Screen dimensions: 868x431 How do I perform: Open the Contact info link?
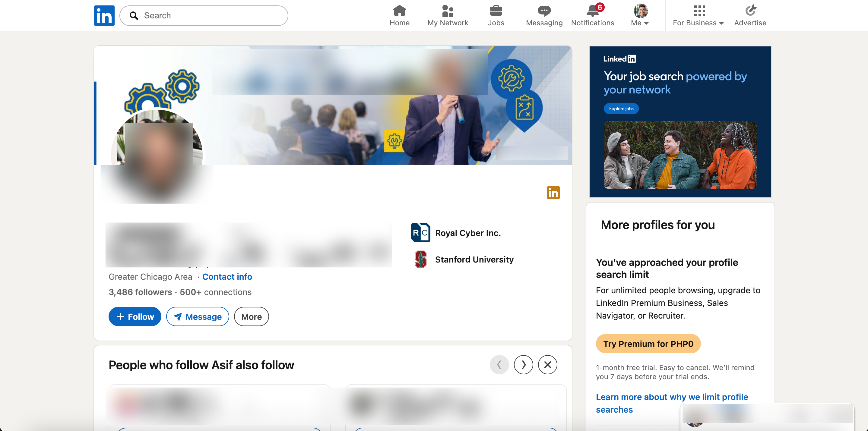click(227, 276)
